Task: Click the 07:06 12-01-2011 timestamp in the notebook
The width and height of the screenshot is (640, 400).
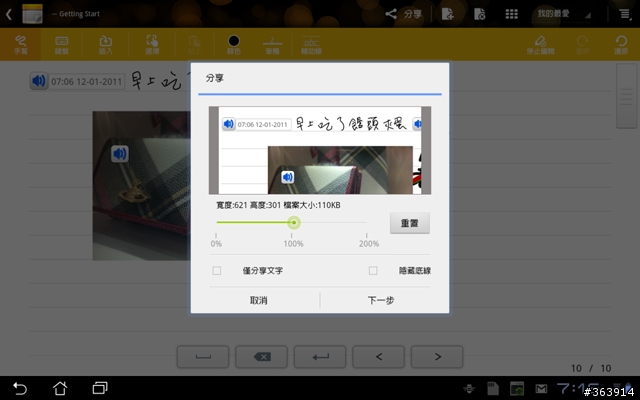Action: tap(86, 81)
